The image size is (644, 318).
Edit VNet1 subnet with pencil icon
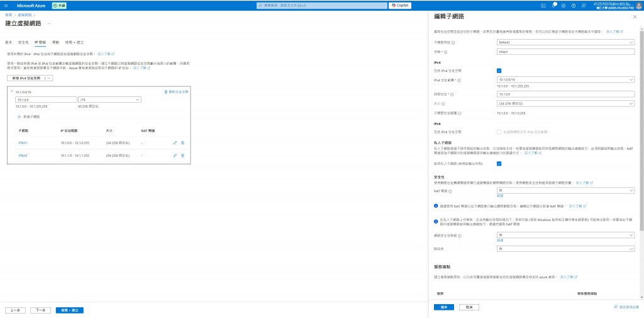[x=175, y=143]
